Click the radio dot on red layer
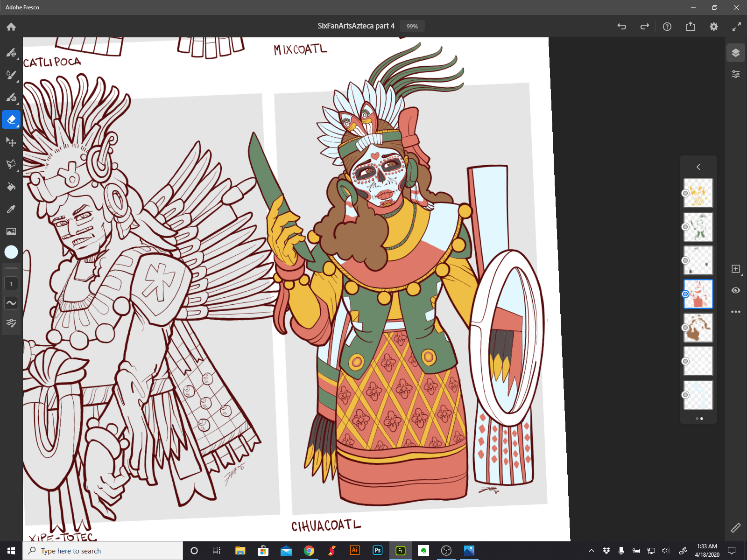Screen dimensions: 747x560 [685, 294]
